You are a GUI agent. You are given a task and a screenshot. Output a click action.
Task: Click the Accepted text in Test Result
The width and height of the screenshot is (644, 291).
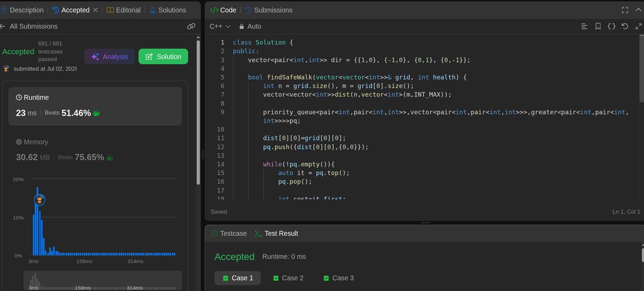[235, 257]
